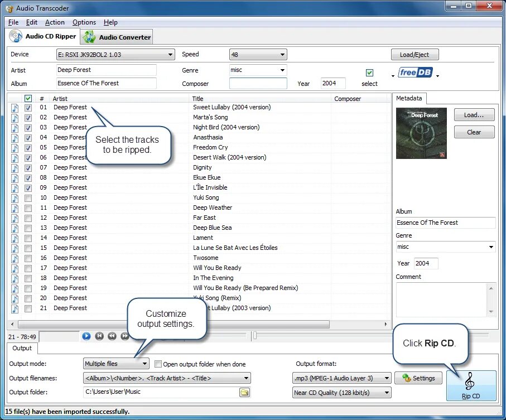The image size is (506, 420).
Task: Click music note icon for track 07
Action: click(x=15, y=168)
